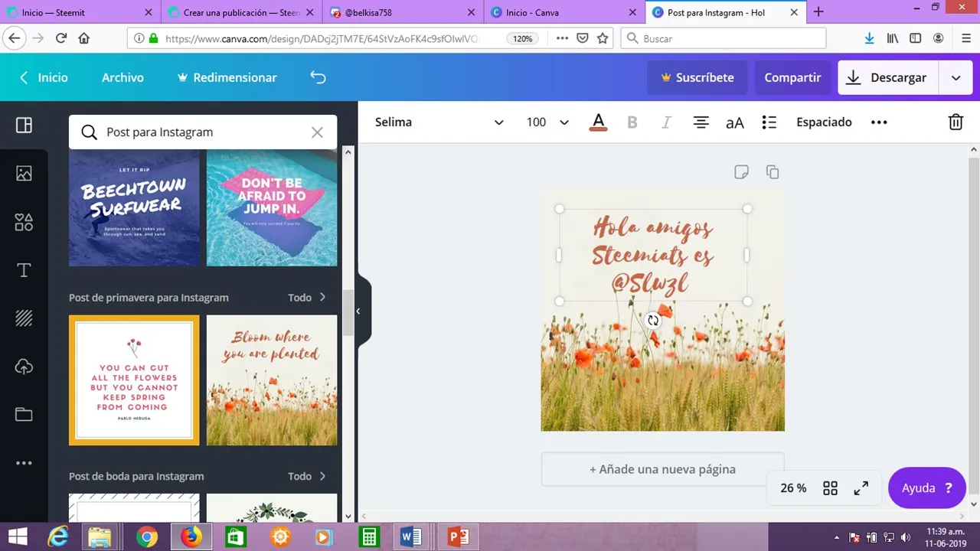Open the Uploads cloud panel
The height and width of the screenshot is (551, 980).
click(24, 367)
